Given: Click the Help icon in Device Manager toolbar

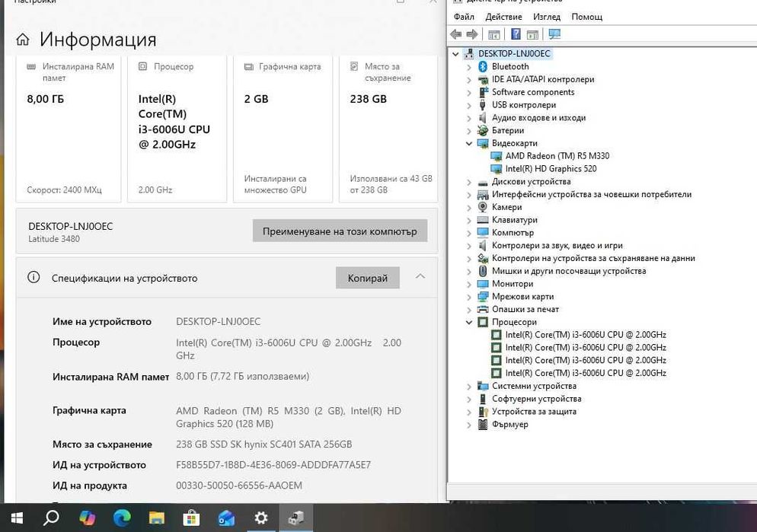Looking at the screenshot, I should 516,34.
